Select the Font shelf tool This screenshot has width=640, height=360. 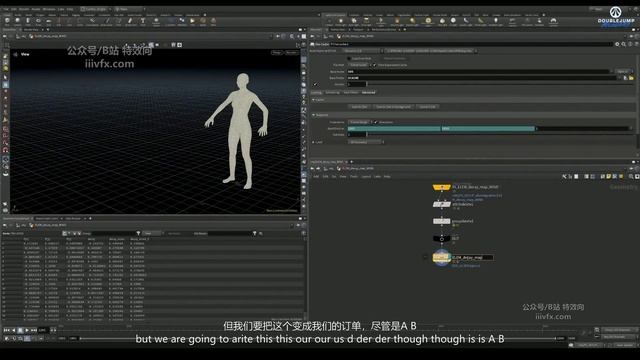click(143, 21)
